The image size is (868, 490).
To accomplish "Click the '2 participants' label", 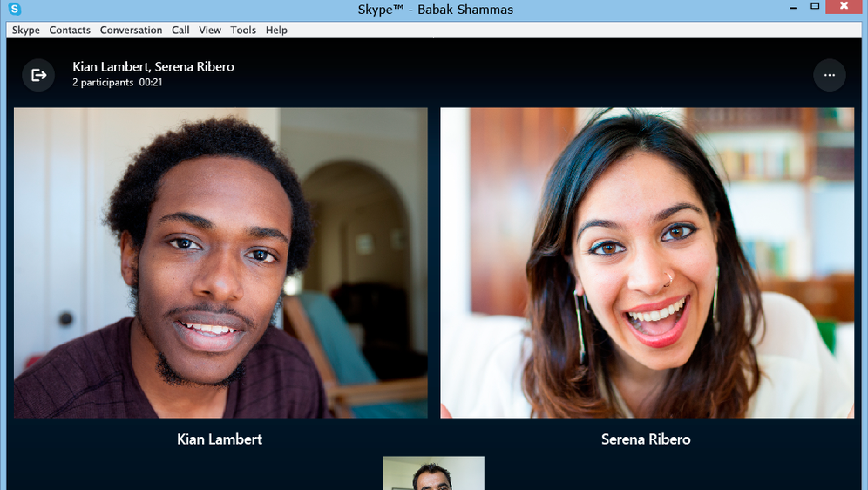I will [103, 83].
